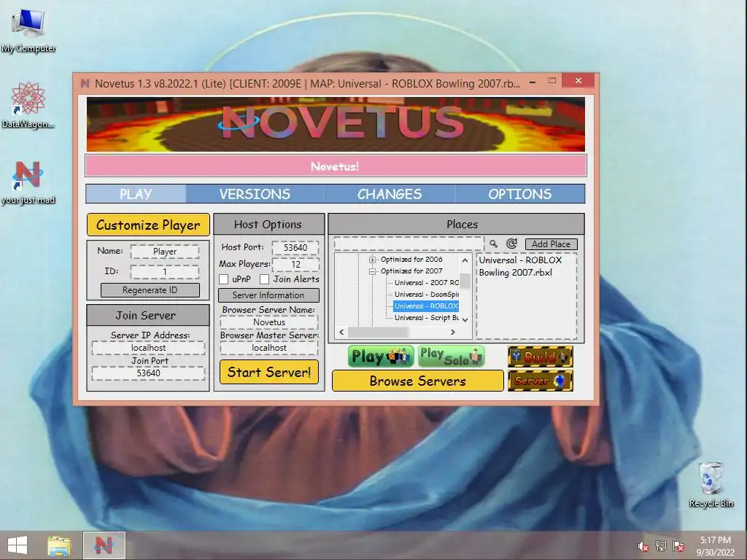Viewport: 747px width, 560px height.
Task: Close the Novetus window
Action: coord(578,81)
